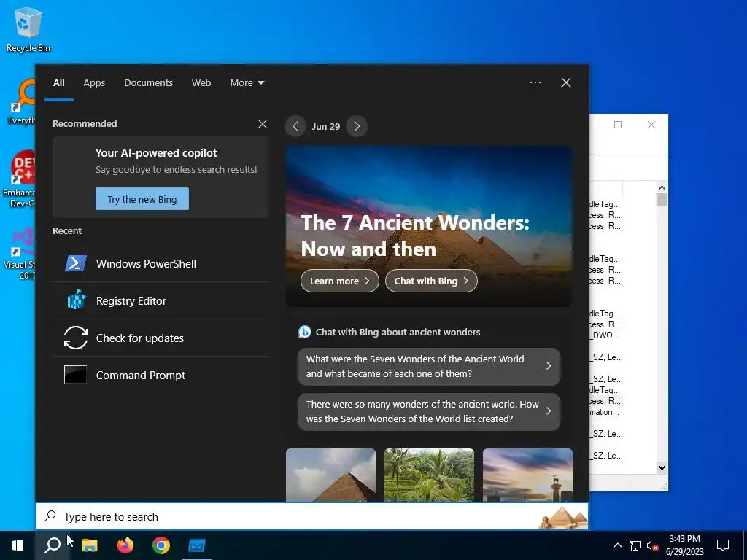747x560 pixels.
Task: Launch Command Prompt from Recent list
Action: click(160, 375)
